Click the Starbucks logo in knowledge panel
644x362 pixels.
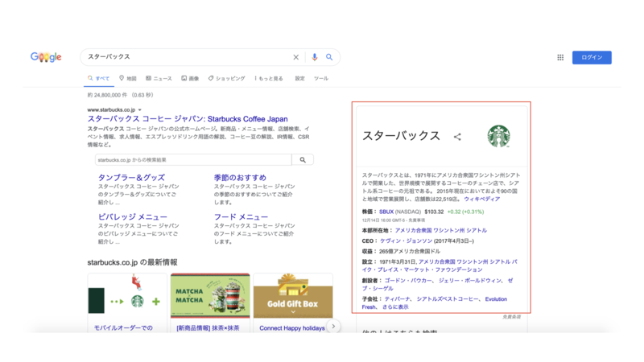coord(498,136)
